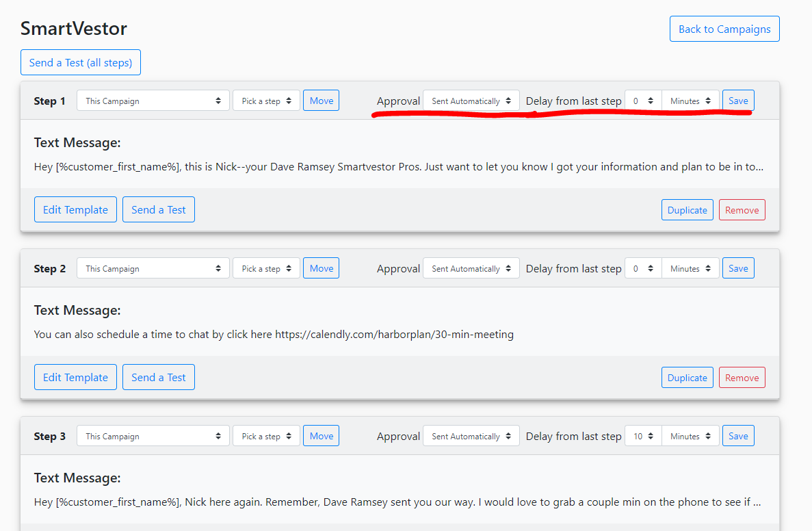Open Step 2 Approval dropdown
812x531 pixels.
pos(471,268)
